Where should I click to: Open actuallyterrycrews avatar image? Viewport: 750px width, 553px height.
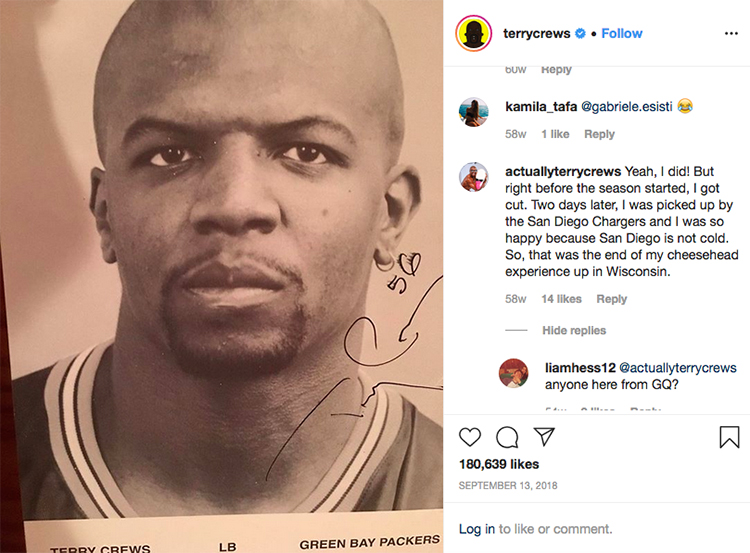tap(474, 177)
